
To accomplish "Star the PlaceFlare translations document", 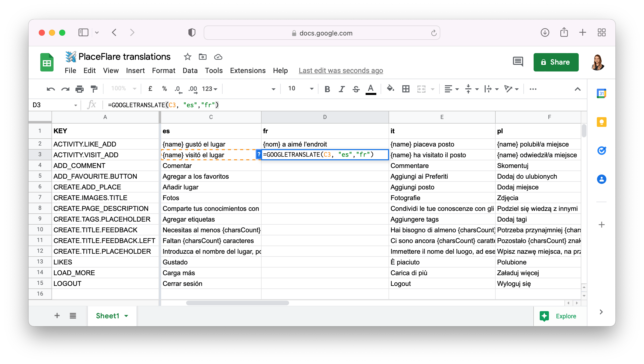I will (187, 57).
